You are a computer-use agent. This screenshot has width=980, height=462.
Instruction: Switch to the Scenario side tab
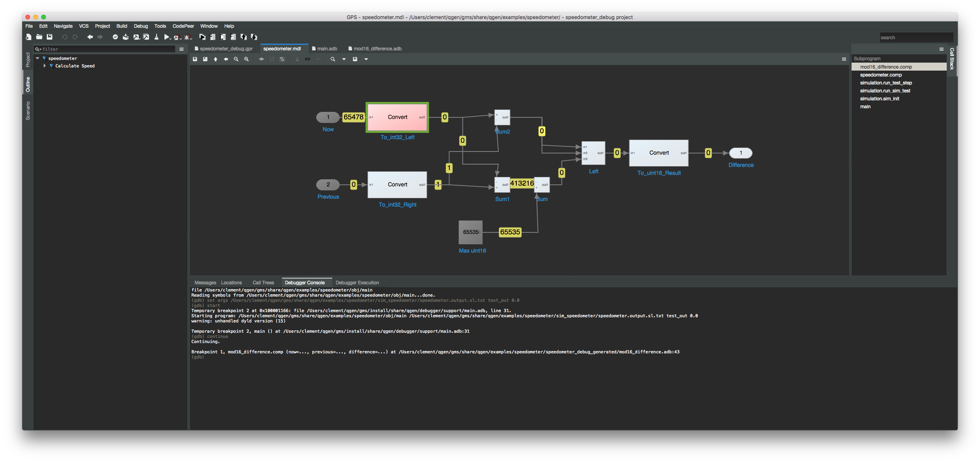[x=28, y=111]
